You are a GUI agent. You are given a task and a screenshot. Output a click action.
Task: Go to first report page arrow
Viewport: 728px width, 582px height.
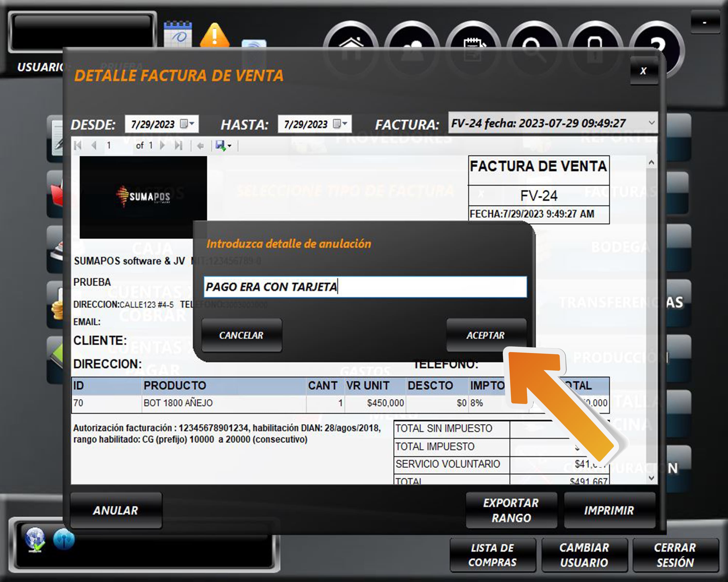click(78, 146)
